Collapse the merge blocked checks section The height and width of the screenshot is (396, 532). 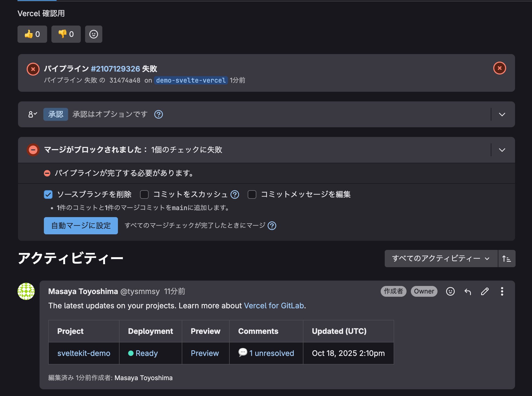point(502,150)
